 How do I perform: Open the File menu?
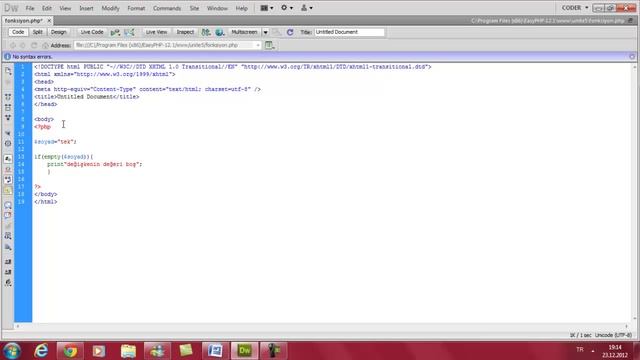(x=30, y=8)
